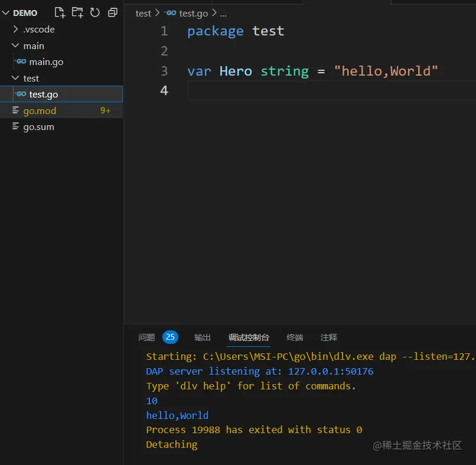476x465 pixels.
Task: Click the 9+ problems badge on go.mod
Action: (105, 110)
